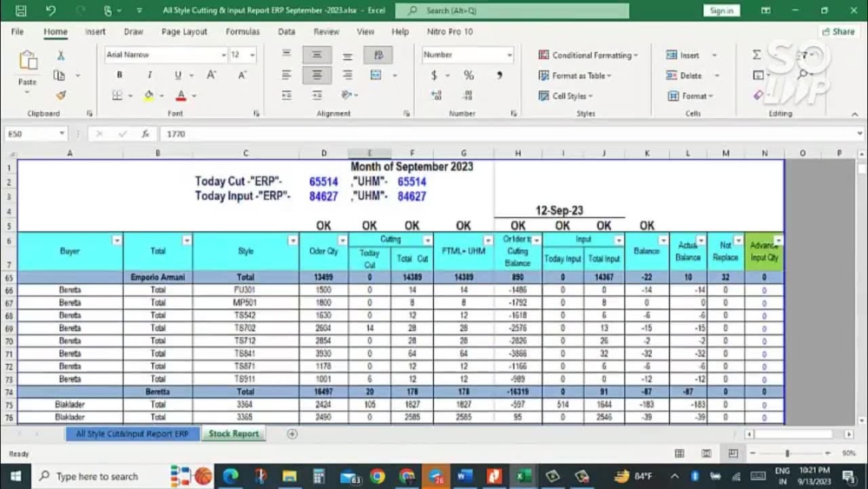868x489 pixels.
Task: Increase font size with larger A
Action: [x=212, y=75]
